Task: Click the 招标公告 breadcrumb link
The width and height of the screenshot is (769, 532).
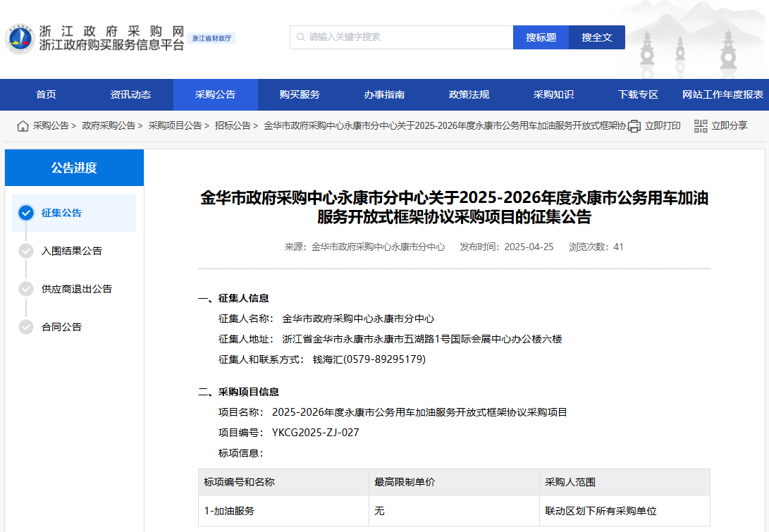Action: tap(233, 125)
